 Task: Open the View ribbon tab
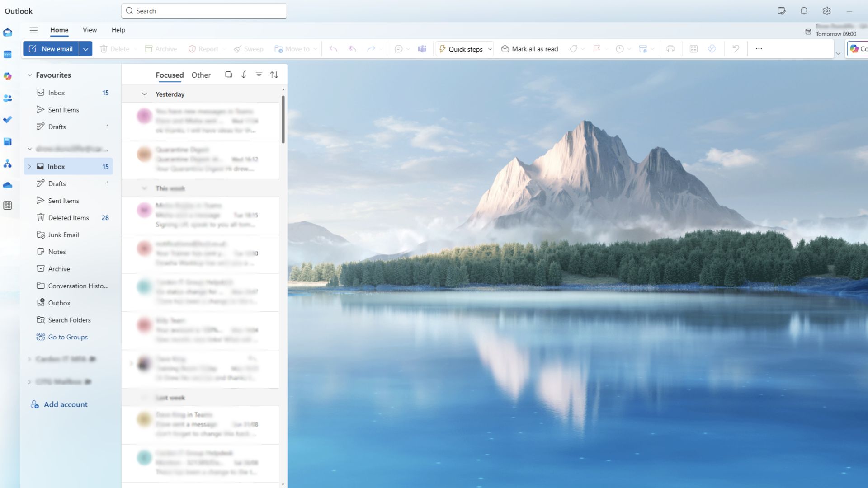click(90, 30)
